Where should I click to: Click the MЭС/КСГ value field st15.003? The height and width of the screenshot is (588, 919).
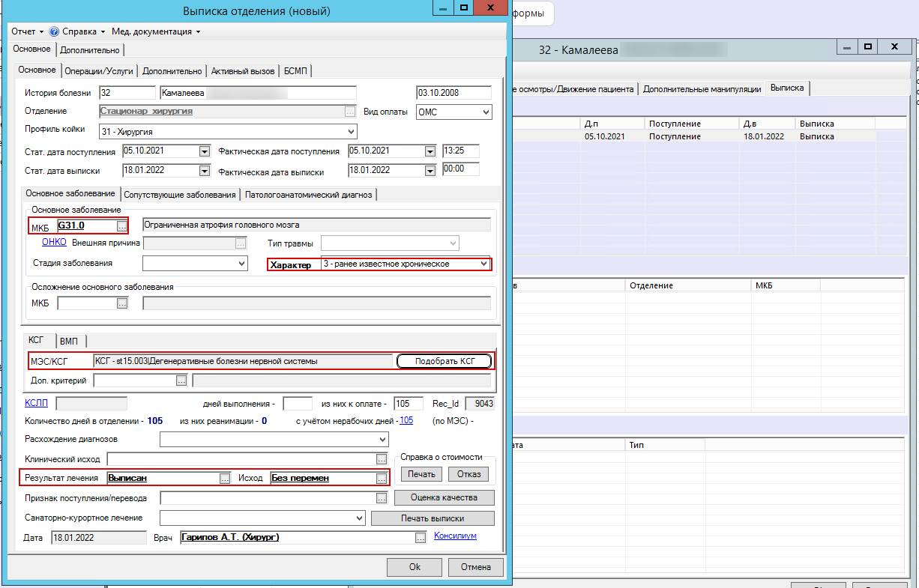[243, 361]
